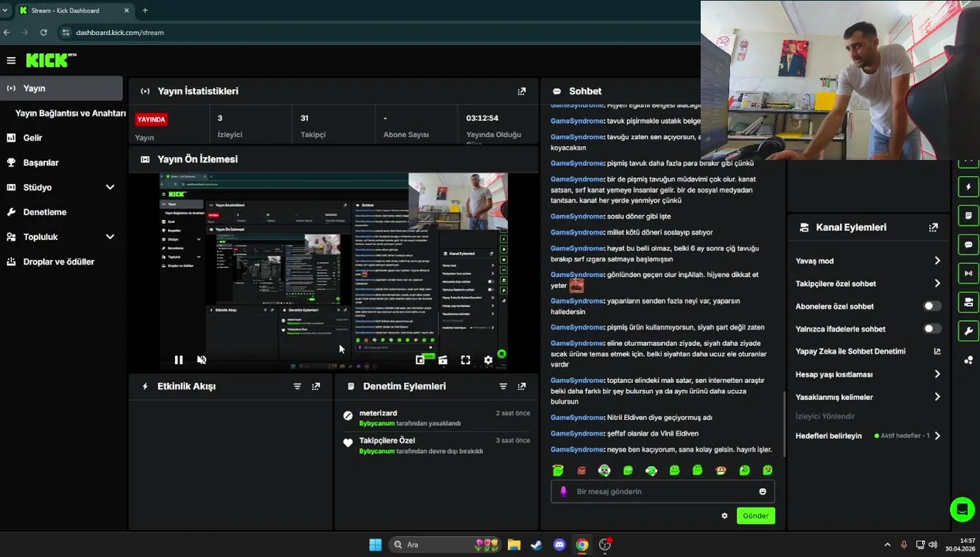Viewport: 980px width, 557px height.
Task: Insert the mushroom-head emote into chat
Action: pos(721,470)
